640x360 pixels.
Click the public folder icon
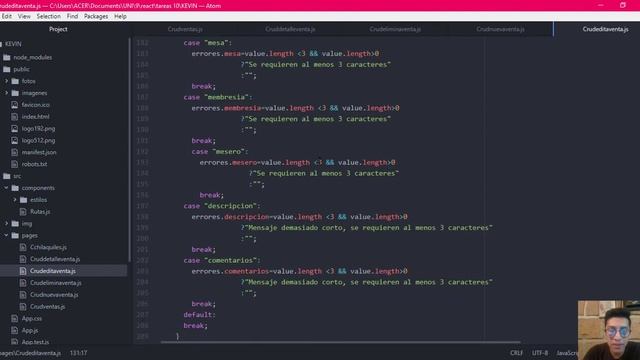click(x=7, y=69)
